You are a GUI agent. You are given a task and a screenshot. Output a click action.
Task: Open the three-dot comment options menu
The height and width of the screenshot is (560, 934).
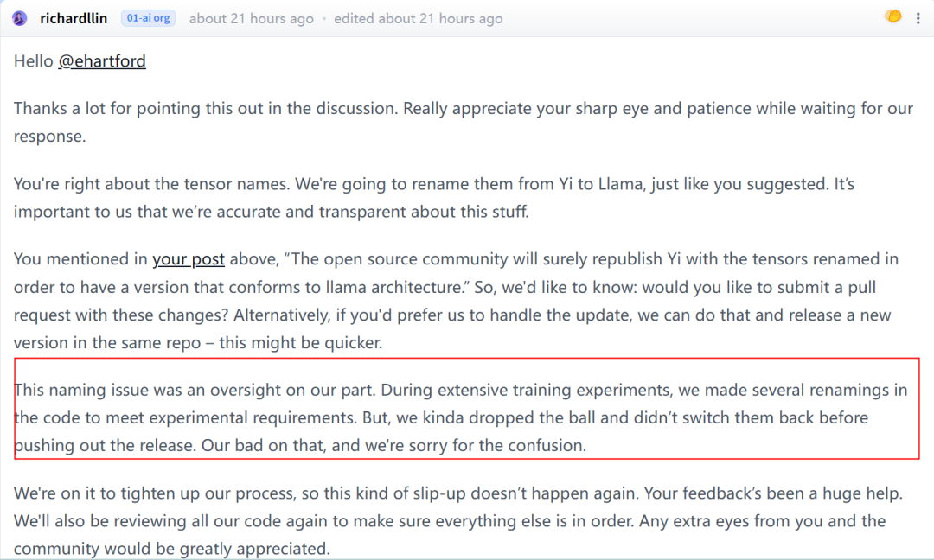click(918, 18)
